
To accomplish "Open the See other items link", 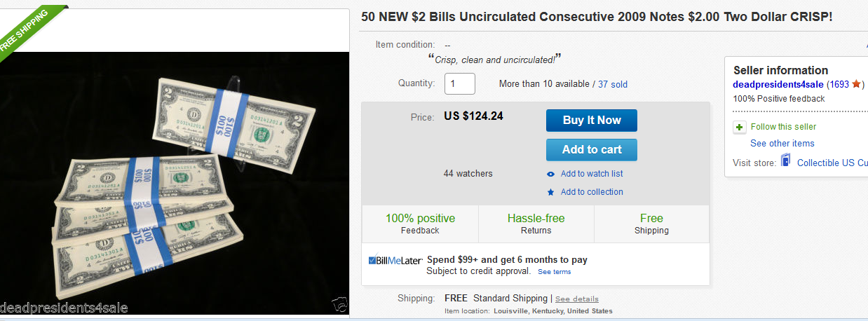I will 782,144.
